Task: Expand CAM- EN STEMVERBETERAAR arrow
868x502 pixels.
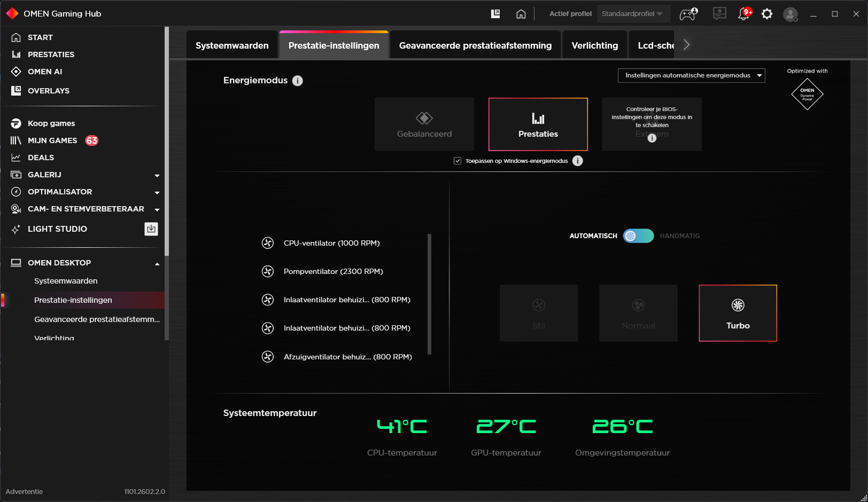Action: point(157,209)
